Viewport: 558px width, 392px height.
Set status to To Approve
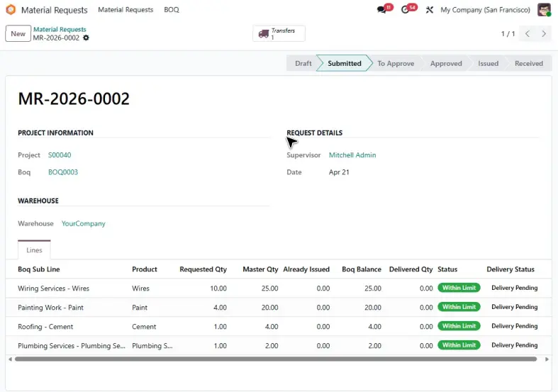click(396, 63)
